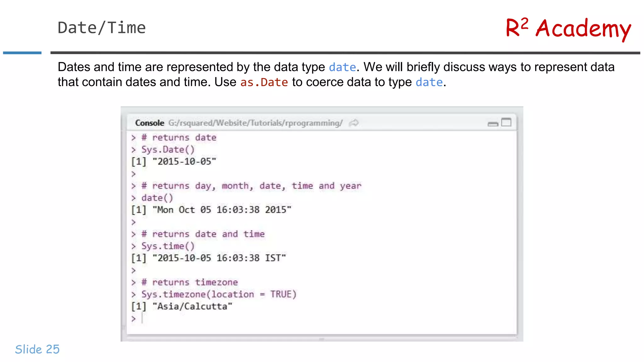Click the go-to-directory arrow icon in Console

(x=354, y=123)
